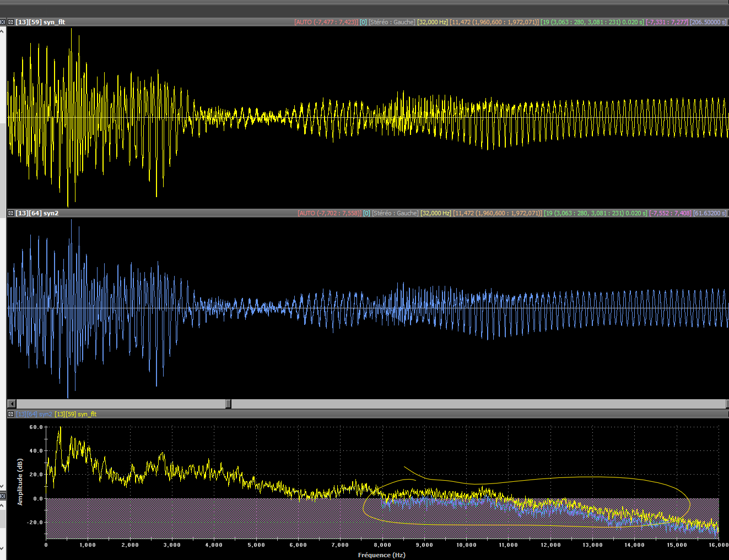Image resolution: width=729 pixels, height=560 pixels.
Task: Click the 32,000 Hz label in syn2 header
Action: tap(436, 213)
